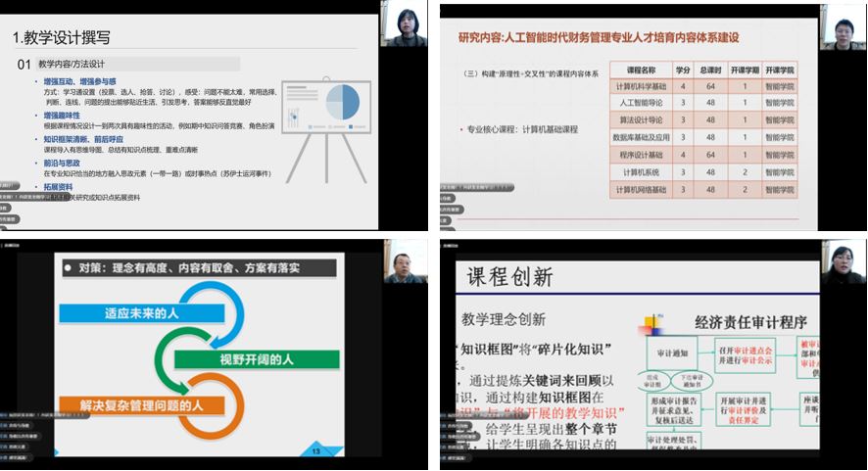Click the slide number 13 badge
The image size is (868, 471).
(x=316, y=451)
